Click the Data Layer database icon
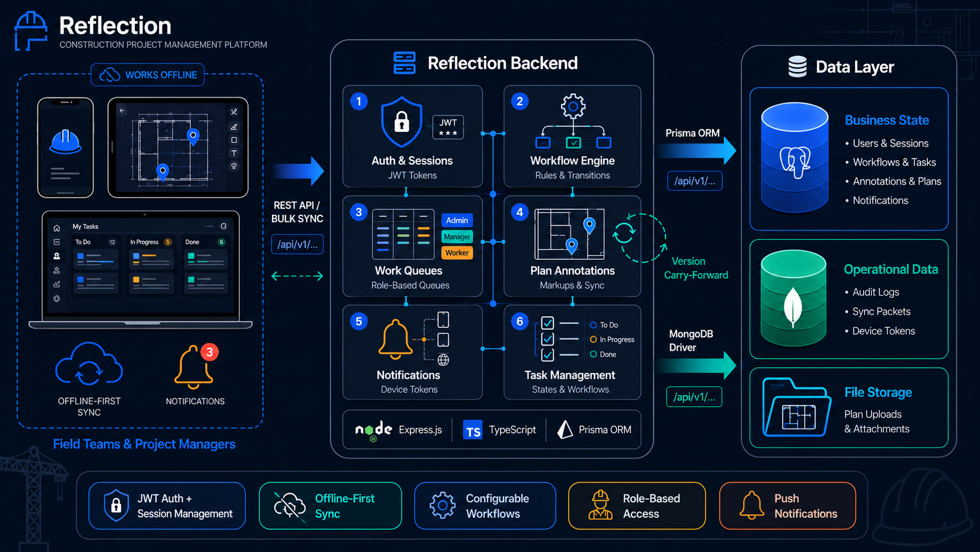The width and height of the screenshot is (980, 552). pyautogui.click(x=797, y=67)
